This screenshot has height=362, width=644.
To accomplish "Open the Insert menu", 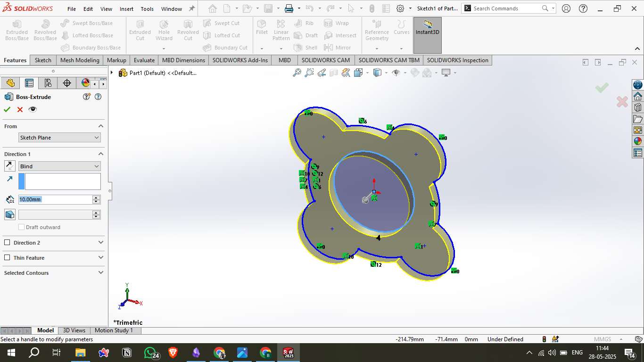I will (126, 9).
